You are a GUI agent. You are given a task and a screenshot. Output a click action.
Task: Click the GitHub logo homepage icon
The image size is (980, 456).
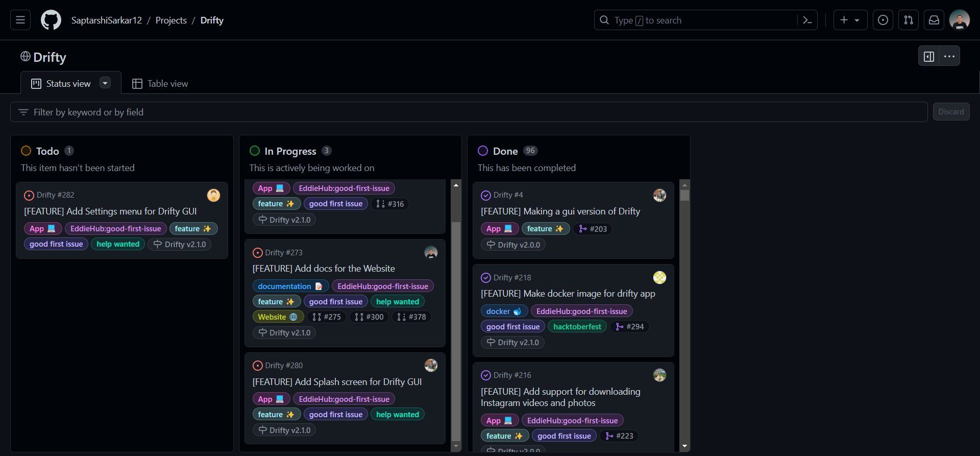click(51, 20)
